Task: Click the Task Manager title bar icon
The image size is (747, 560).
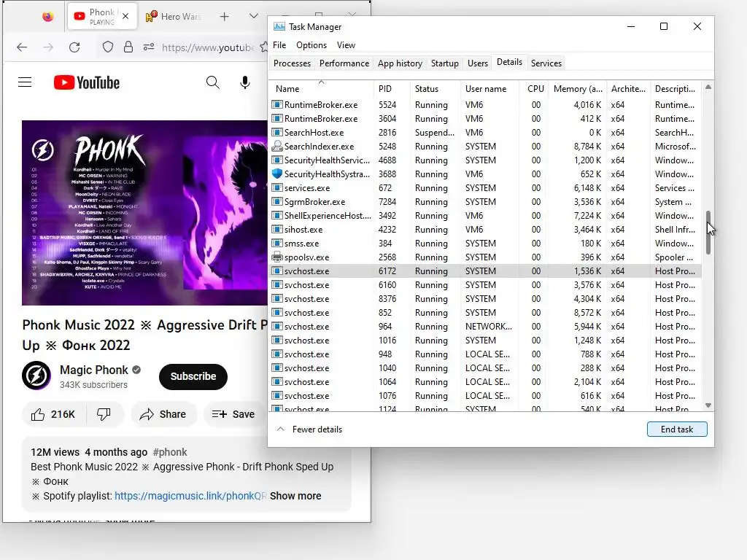Action: 279,27
